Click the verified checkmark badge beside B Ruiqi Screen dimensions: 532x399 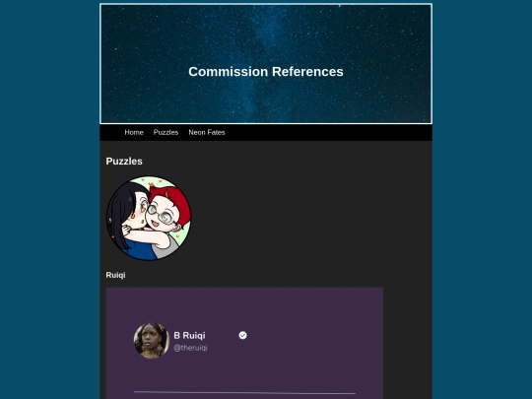point(242,335)
